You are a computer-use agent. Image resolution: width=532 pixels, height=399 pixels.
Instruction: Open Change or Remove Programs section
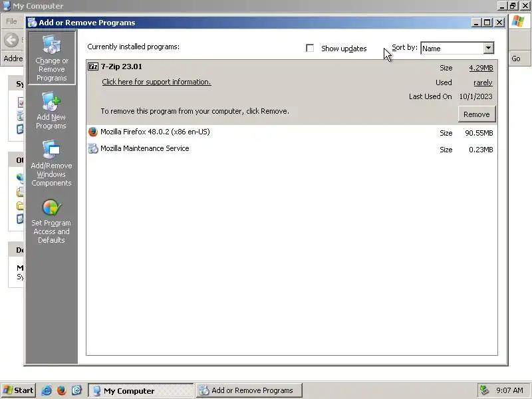pyautogui.click(x=52, y=58)
